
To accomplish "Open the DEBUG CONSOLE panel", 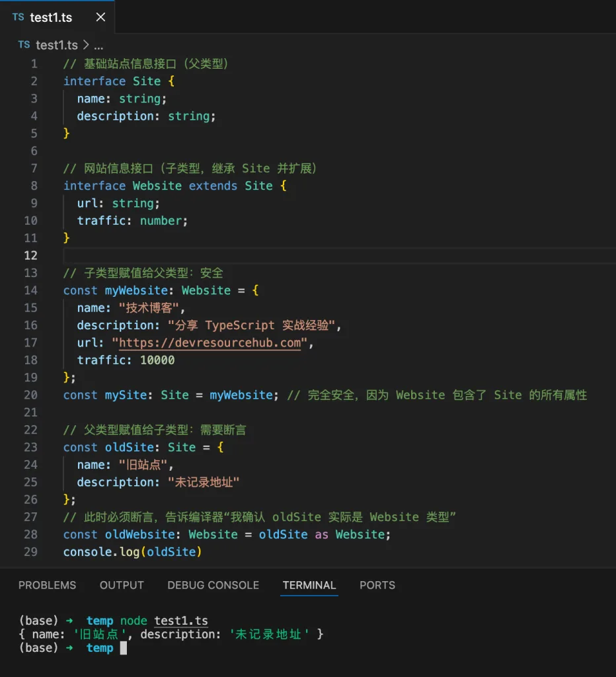I will pyautogui.click(x=213, y=585).
